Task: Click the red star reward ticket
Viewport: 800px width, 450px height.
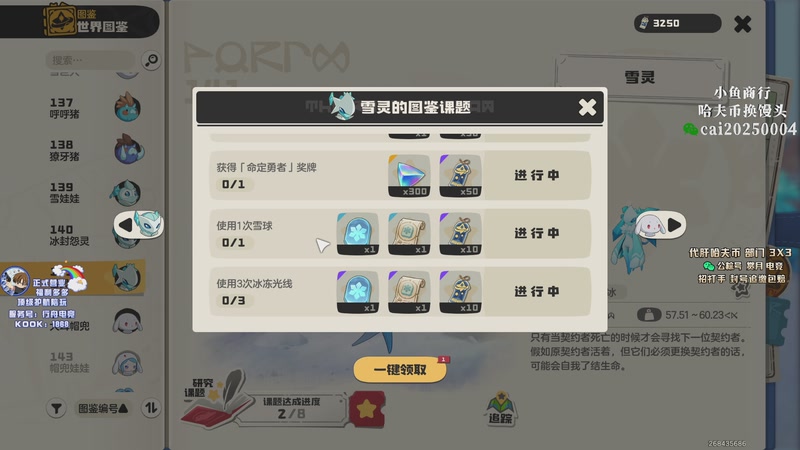Action: 367,409
